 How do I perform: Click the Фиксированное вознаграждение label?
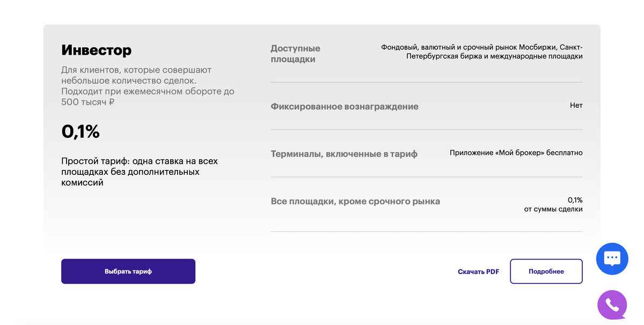[x=345, y=106]
